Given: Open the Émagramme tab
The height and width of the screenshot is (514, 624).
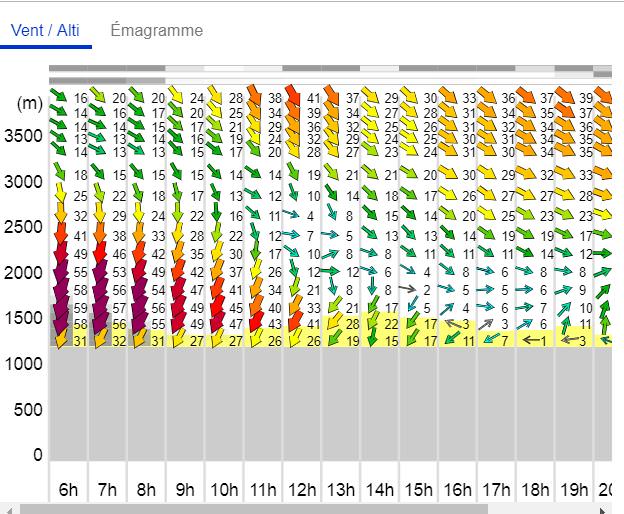Looking at the screenshot, I should (x=157, y=30).
